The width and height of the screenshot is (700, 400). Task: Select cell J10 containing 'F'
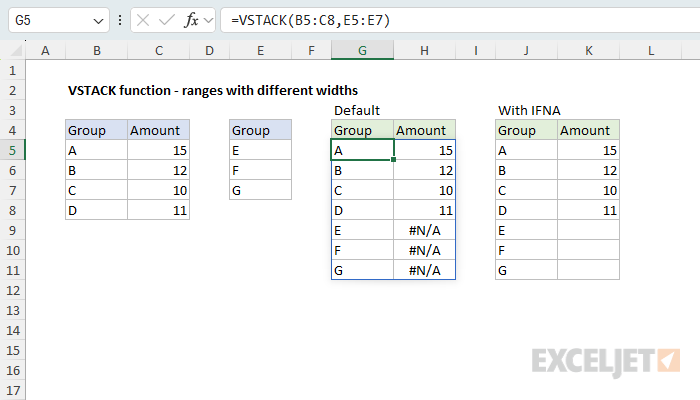point(526,250)
